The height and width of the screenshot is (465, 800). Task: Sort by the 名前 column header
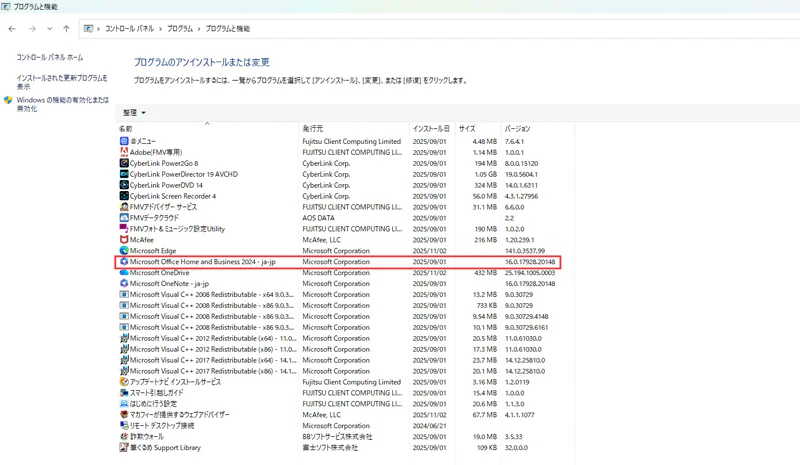[x=207, y=129]
